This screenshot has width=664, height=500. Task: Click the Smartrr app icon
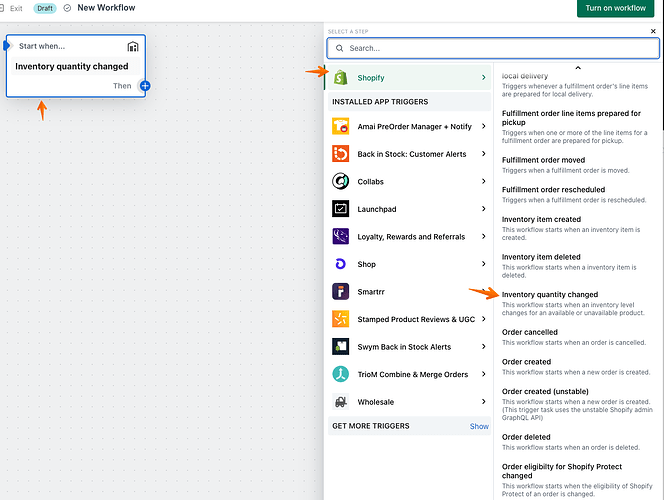click(340, 291)
